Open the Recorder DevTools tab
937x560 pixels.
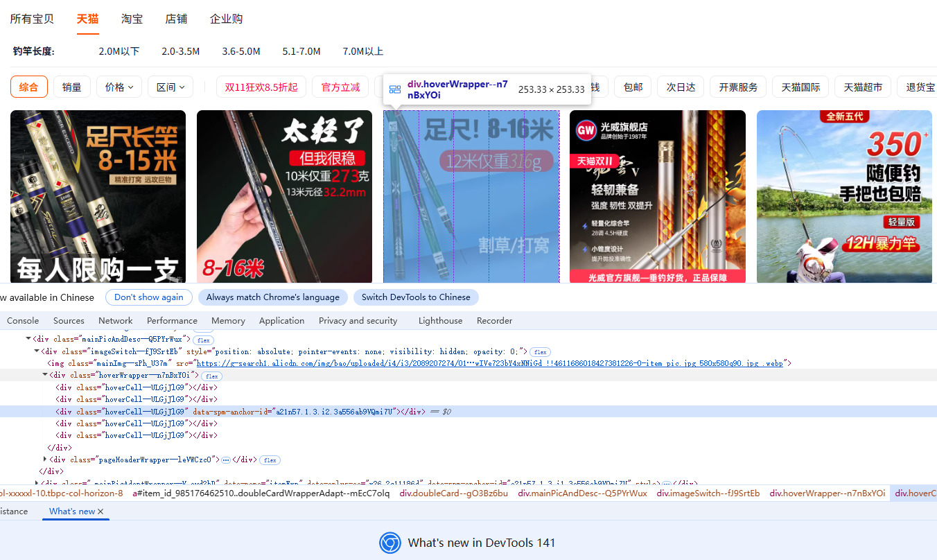[x=494, y=320]
